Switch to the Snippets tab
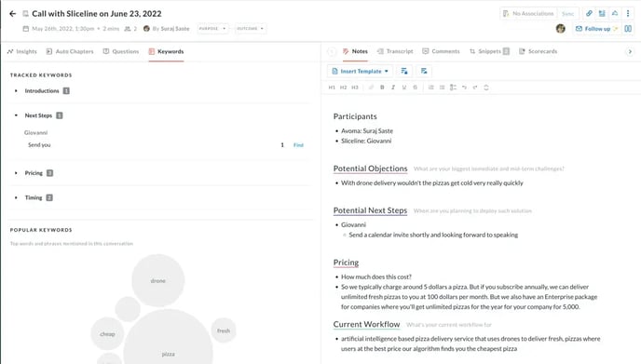 click(489, 51)
